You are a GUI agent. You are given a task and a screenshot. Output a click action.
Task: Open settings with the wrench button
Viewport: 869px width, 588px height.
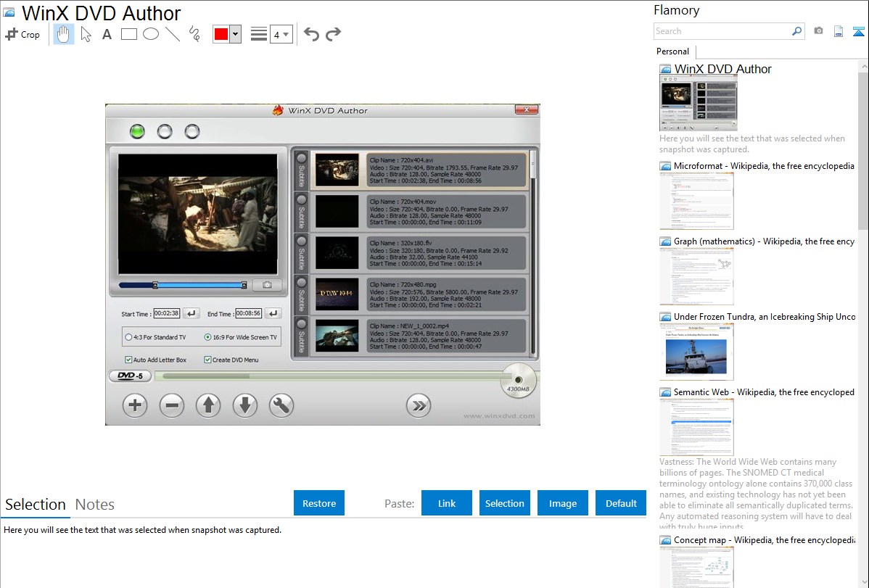point(281,405)
